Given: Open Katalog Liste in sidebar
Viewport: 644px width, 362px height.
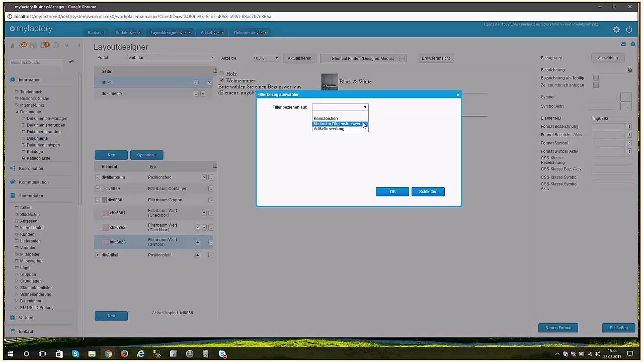Looking at the screenshot, I should (x=38, y=158).
